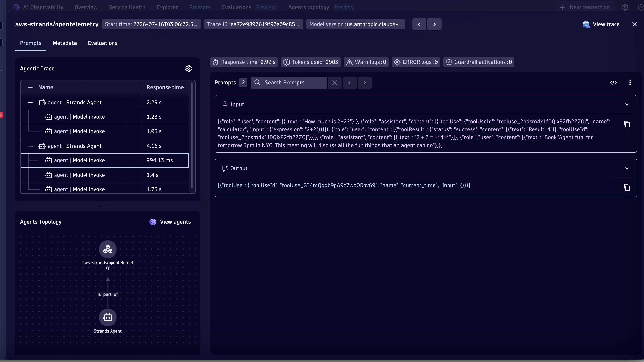Click the is_part_of edge label

pyautogui.click(x=108, y=294)
